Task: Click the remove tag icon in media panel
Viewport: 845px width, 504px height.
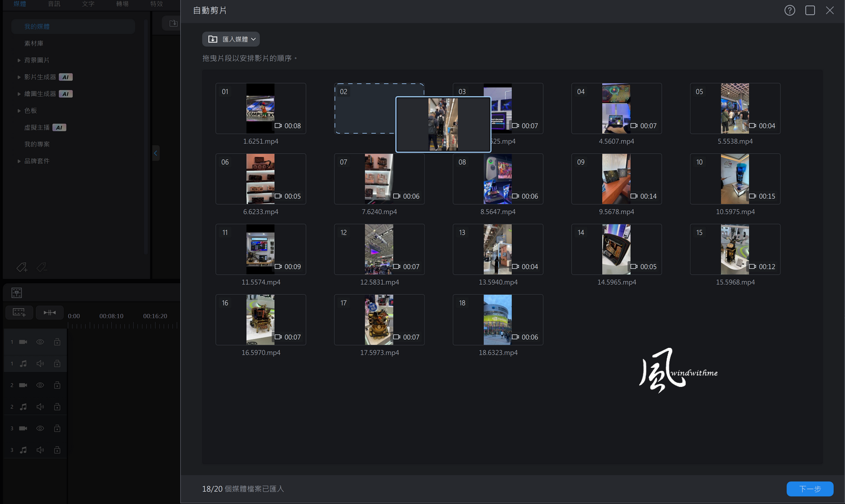Action: coord(42,267)
